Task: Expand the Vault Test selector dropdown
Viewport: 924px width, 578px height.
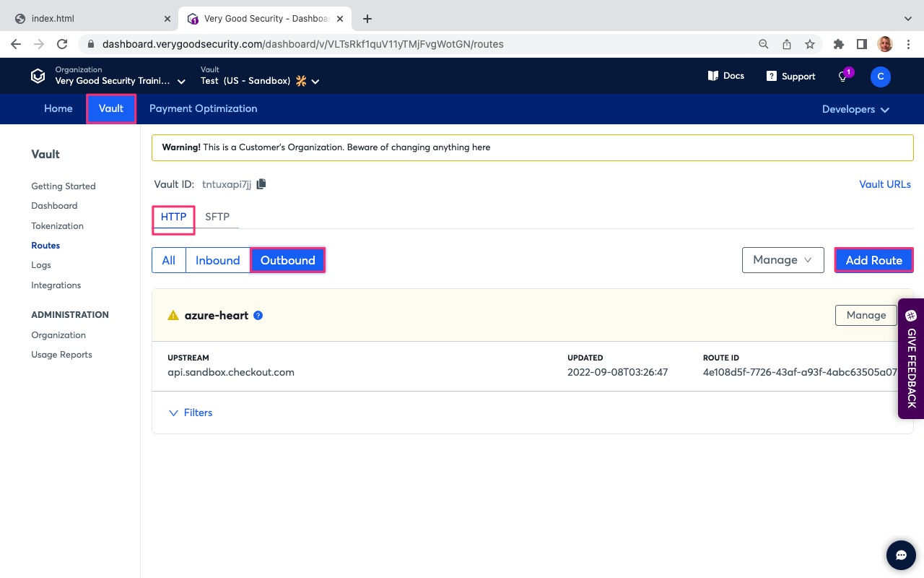Action: pyautogui.click(x=260, y=76)
